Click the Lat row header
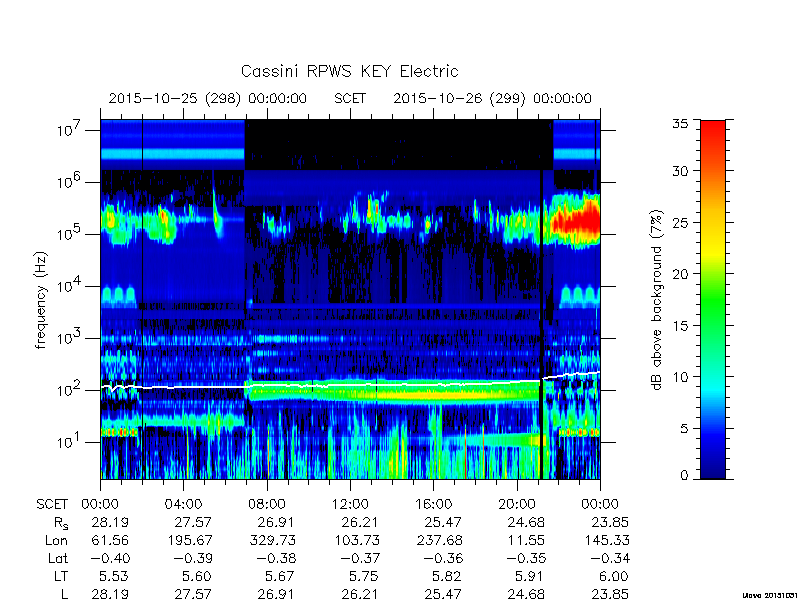The image size is (800, 600). click(58, 558)
